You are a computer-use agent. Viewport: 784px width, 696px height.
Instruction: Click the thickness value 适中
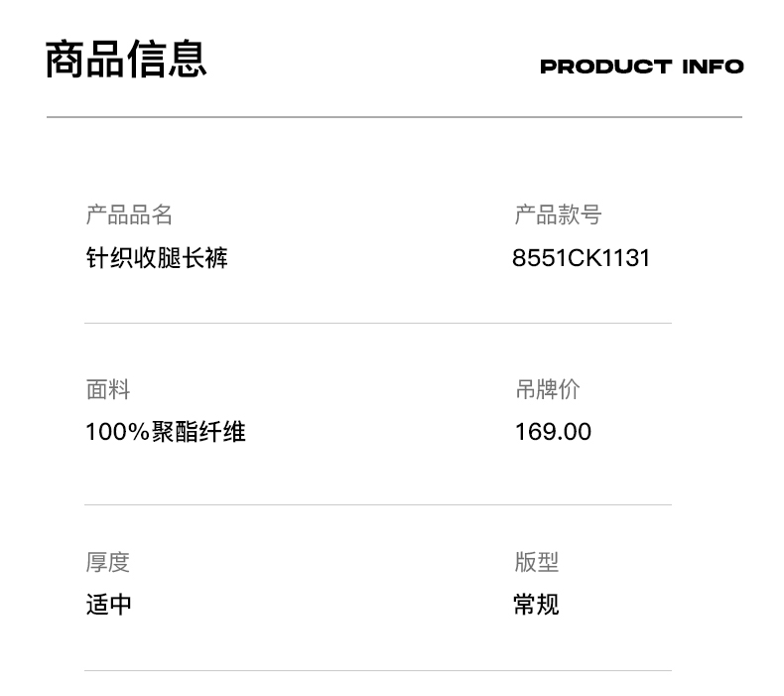point(108,605)
